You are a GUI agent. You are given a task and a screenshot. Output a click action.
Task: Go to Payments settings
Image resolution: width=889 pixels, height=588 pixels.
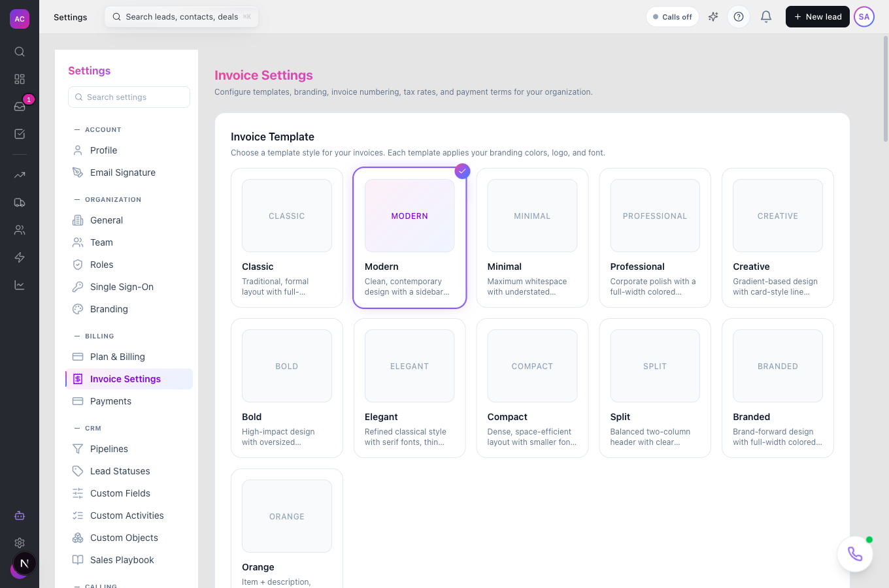click(129, 401)
